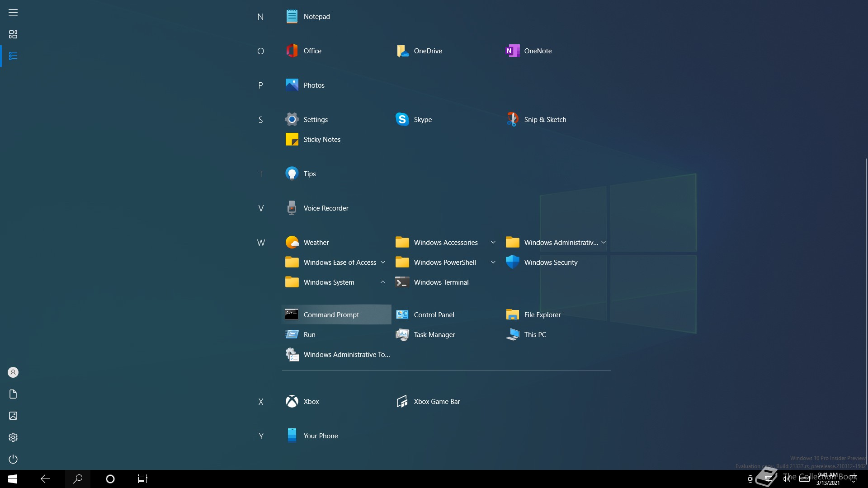Open the Windows Security shield icon
This screenshot has width=868, height=488.
coord(512,263)
